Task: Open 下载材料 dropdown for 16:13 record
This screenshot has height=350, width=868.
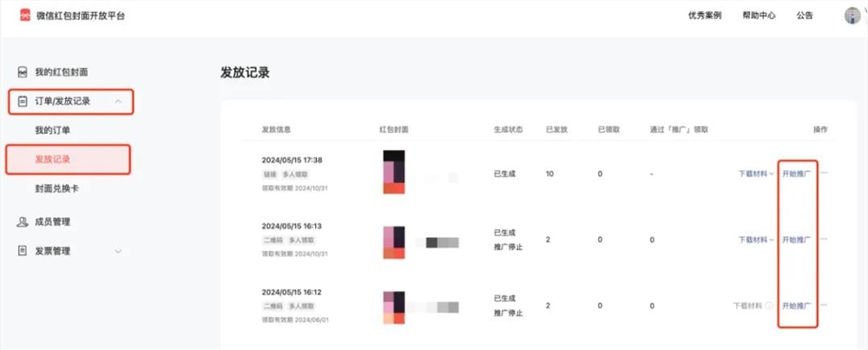Action: 756,240
